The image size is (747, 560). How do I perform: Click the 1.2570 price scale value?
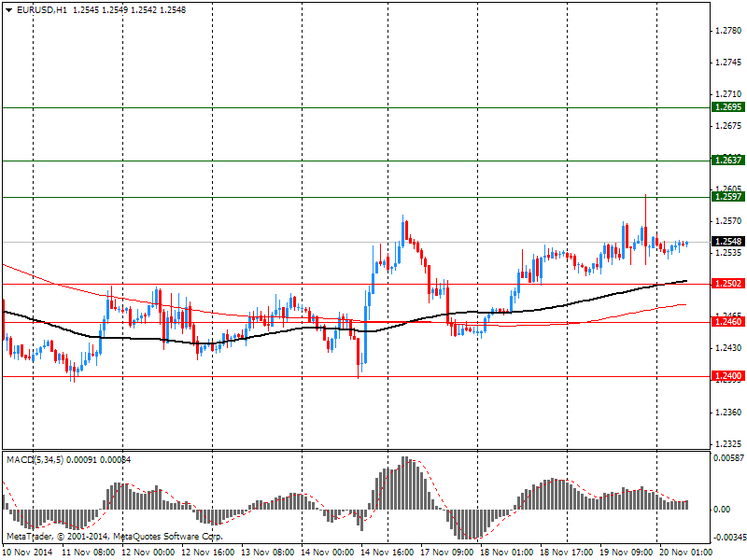pos(729,221)
